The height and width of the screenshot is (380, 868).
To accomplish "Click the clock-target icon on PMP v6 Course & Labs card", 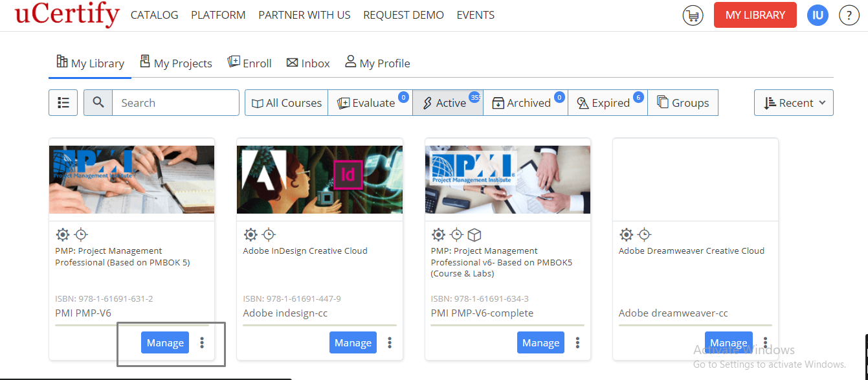I will pos(456,234).
